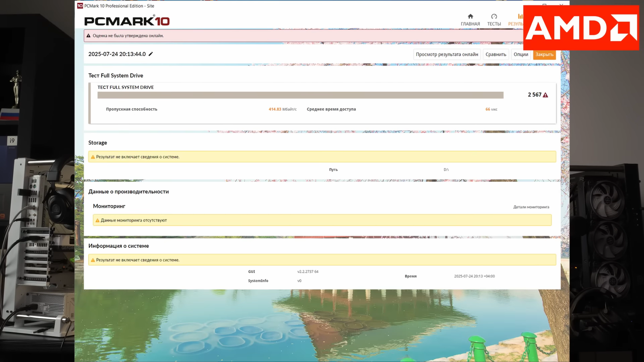The width and height of the screenshot is (644, 362).
Task: Close the result with orange Закрыть button
Action: (x=544, y=54)
